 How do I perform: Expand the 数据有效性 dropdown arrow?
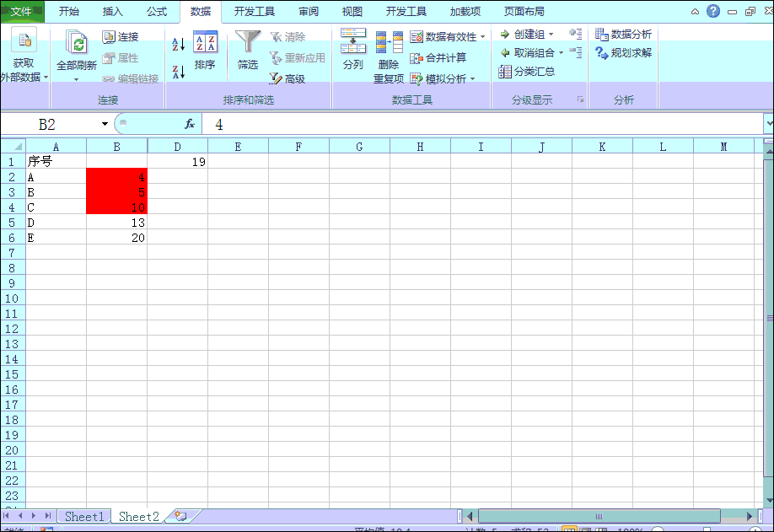(x=483, y=37)
